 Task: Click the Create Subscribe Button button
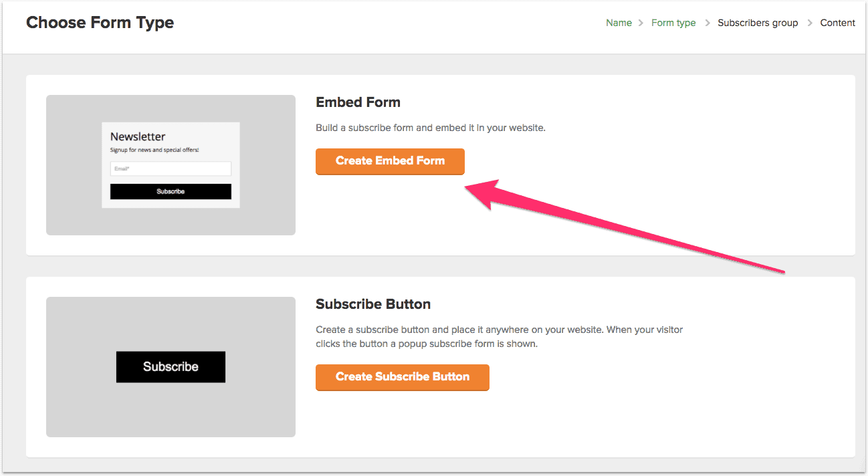coord(402,377)
